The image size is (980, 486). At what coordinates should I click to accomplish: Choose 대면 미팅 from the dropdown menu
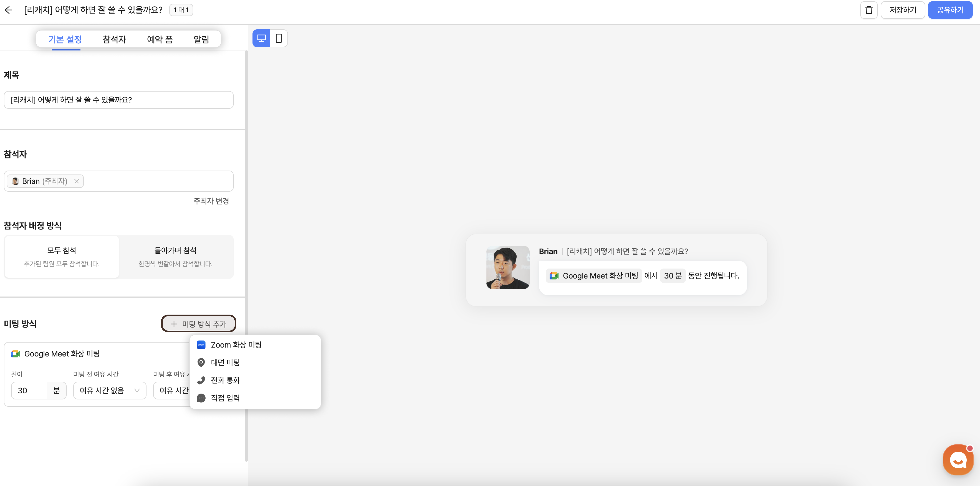(x=225, y=362)
